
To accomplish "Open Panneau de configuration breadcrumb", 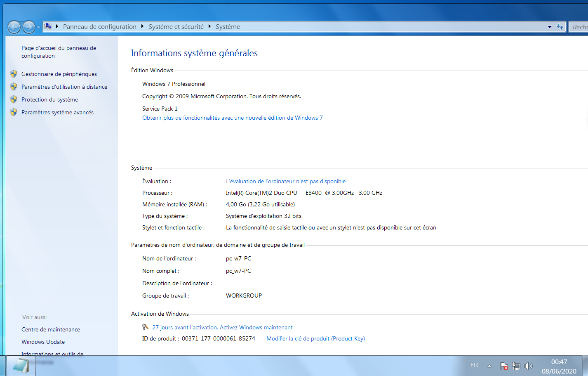I will click(100, 26).
